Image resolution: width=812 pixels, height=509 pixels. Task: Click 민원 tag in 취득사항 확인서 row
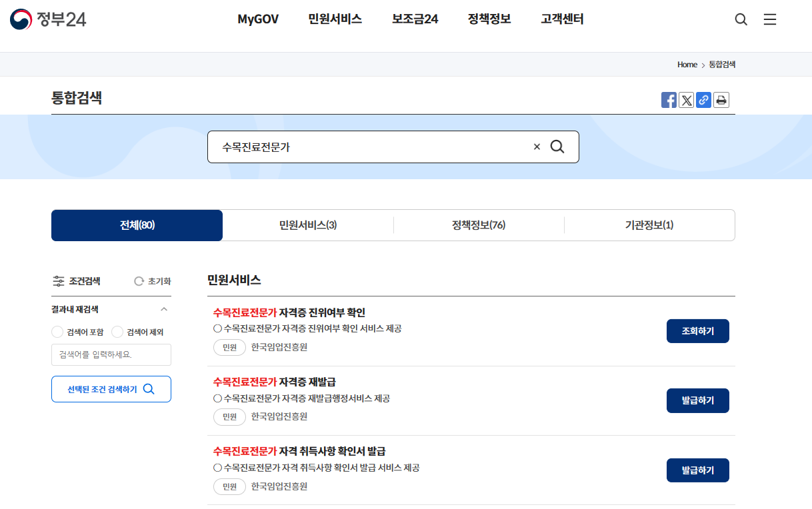point(229,486)
